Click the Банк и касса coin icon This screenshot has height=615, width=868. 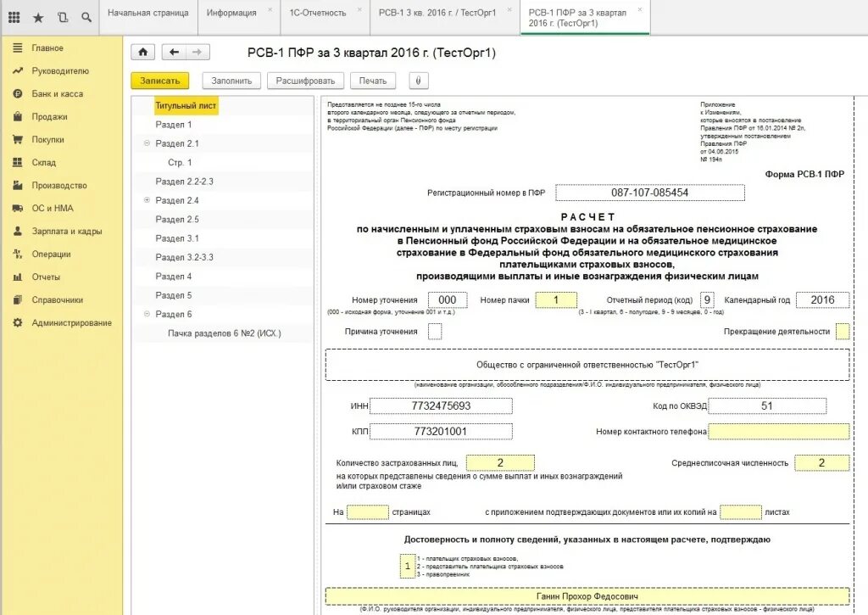18,93
